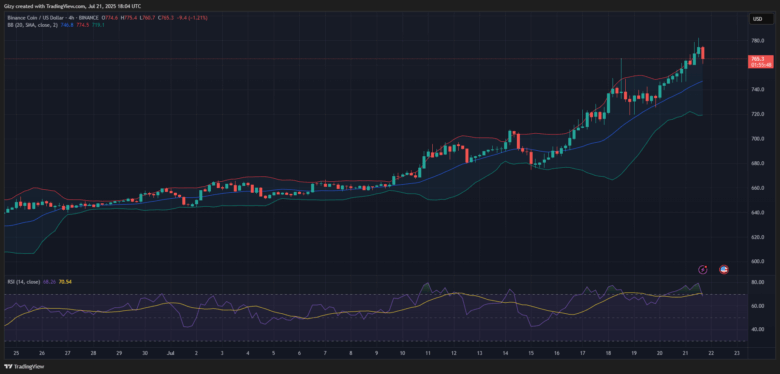780x374 pixels.
Task: Click the 60.00 RSI scale label
Action: pyautogui.click(x=758, y=306)
